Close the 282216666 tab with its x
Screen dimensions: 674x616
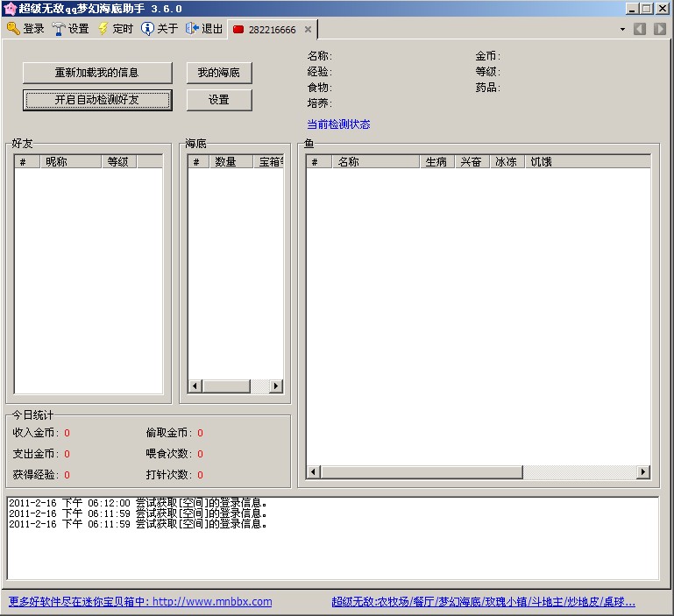click(x=308, y=30)
